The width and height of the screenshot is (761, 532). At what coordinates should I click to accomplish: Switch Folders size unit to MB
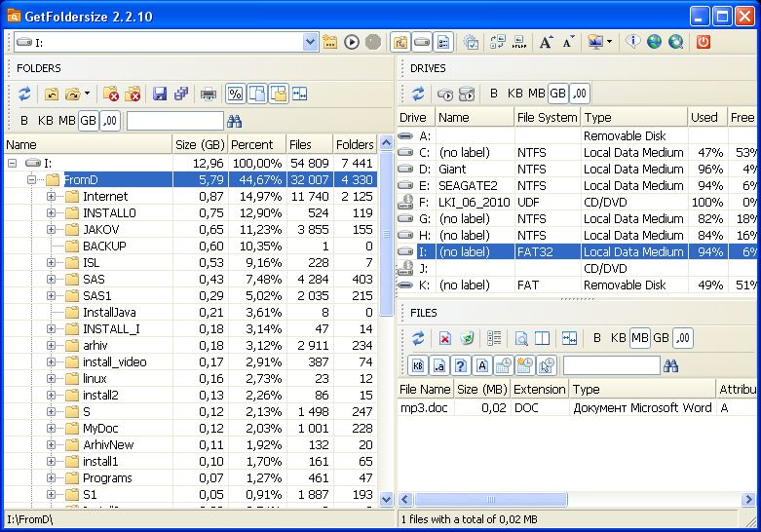tap(66, 121)
